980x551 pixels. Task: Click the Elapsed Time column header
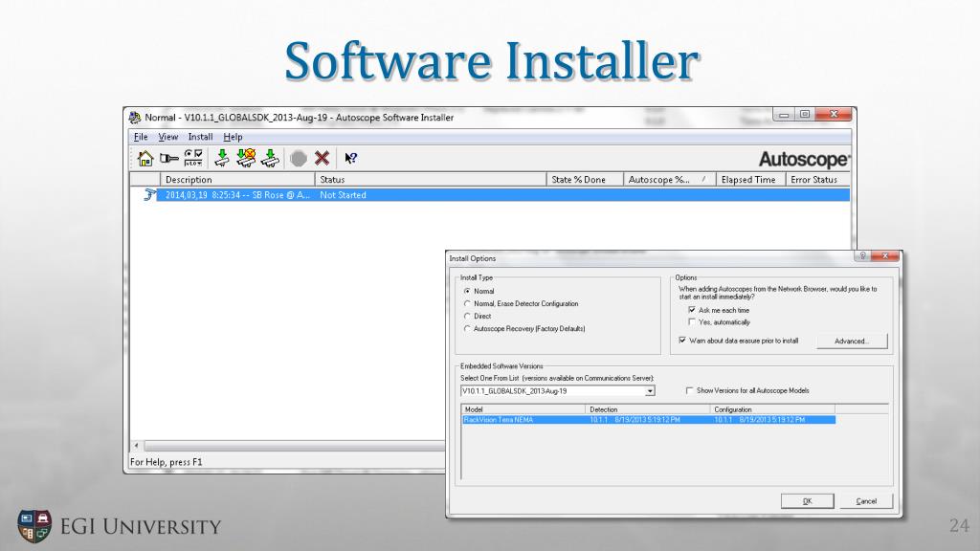pyautogui.click(x=750, y=179)
